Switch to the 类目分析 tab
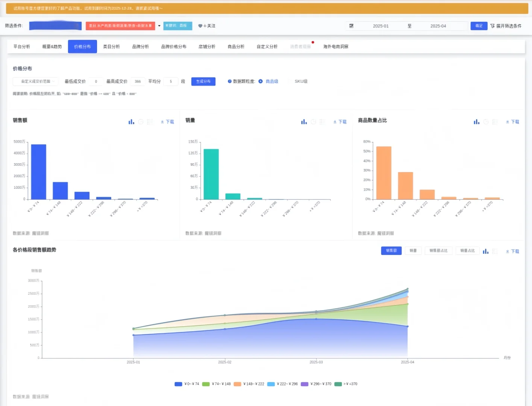The height and width of the screenshot is (406, 532). 112,47
